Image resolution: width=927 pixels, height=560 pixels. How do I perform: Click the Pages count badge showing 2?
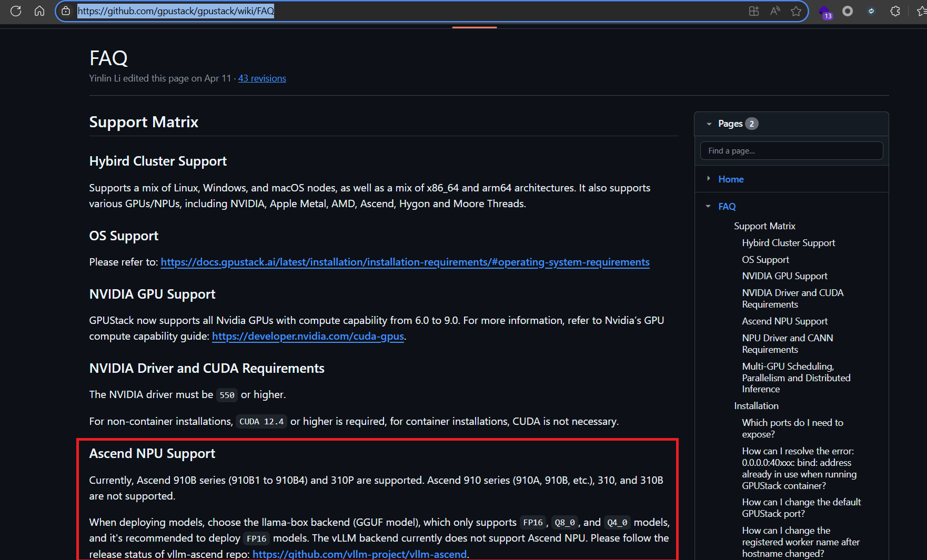[x=752, y=124]
